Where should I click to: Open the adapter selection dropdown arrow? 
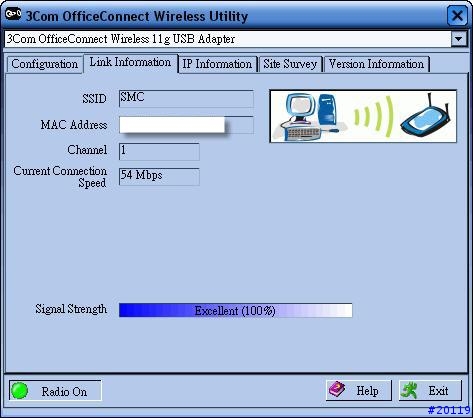click(x=459, y=39)
